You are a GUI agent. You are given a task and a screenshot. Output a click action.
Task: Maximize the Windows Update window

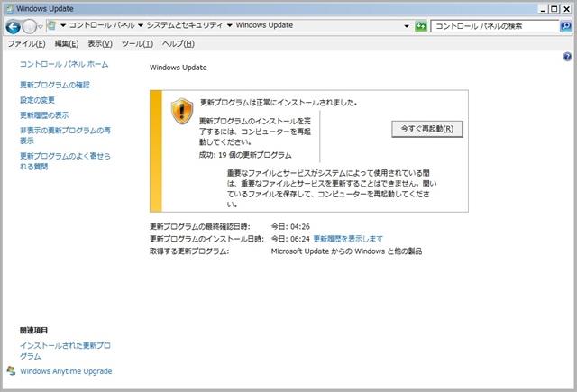click(554, 8)
